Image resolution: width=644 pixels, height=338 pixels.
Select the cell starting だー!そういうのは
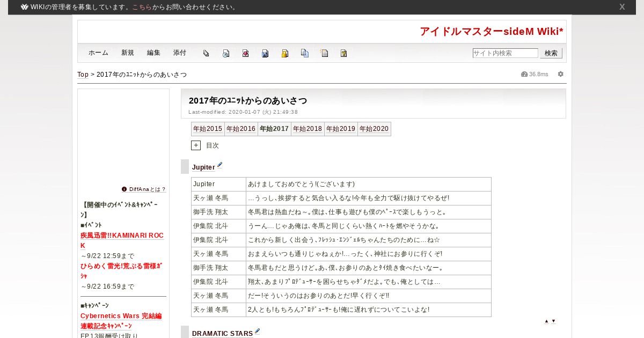369,296
